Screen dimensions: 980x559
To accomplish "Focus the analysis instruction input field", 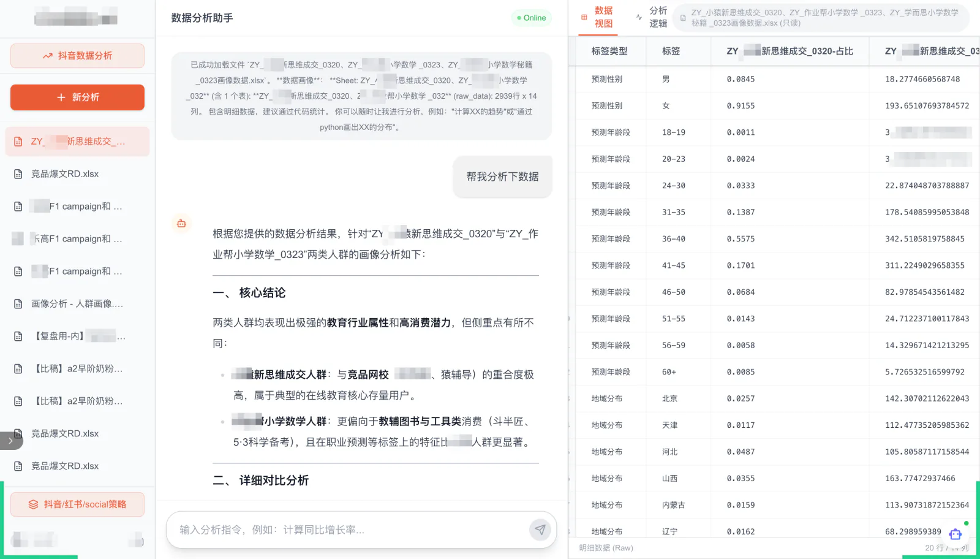I will tap(349, 530).
